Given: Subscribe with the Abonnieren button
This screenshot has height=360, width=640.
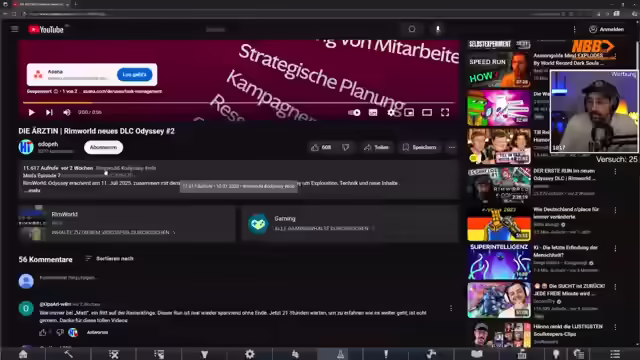Looking at the screenshot, I should (x=103, y=147).
